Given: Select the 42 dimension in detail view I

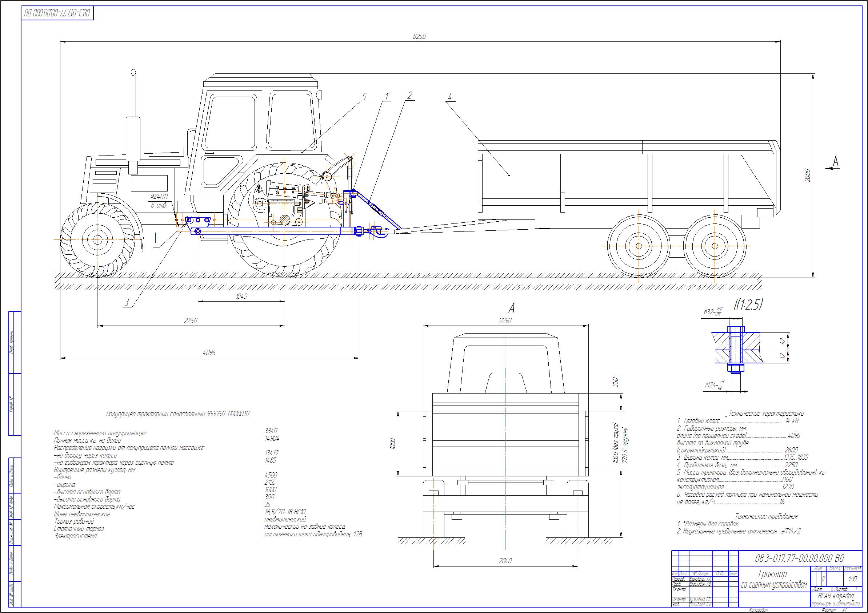Looking at the screenshot, I should (784, 341).
